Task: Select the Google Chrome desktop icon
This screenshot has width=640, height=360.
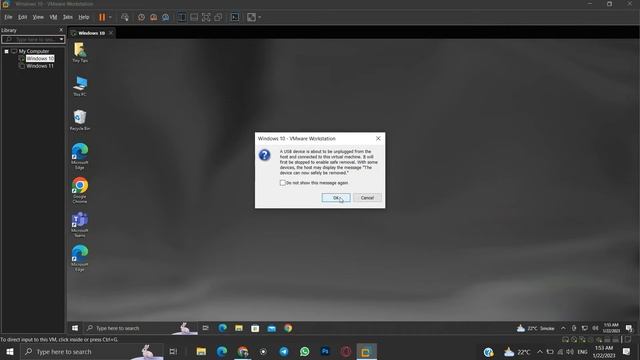Action: [80, 190]
